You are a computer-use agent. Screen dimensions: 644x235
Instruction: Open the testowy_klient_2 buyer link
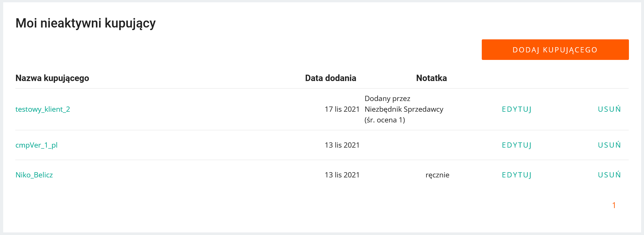[x=43, y=109]
